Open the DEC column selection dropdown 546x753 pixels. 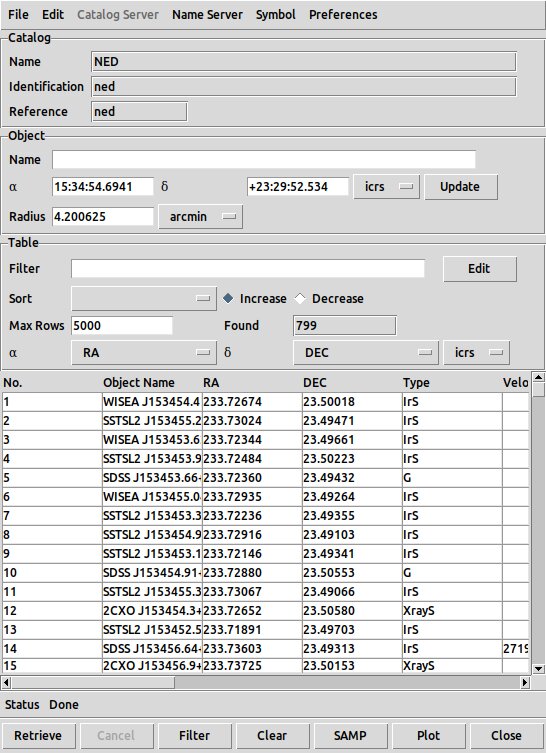coord(365,352)
